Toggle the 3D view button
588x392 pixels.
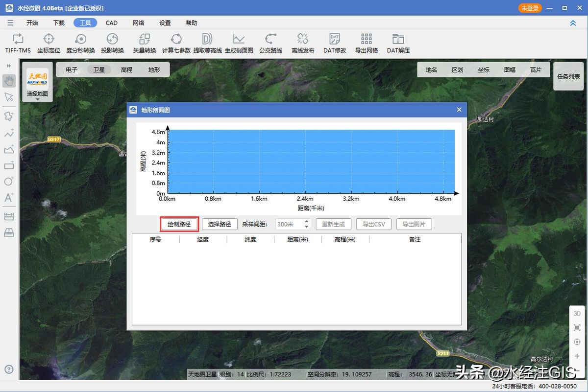coord(577,313)
